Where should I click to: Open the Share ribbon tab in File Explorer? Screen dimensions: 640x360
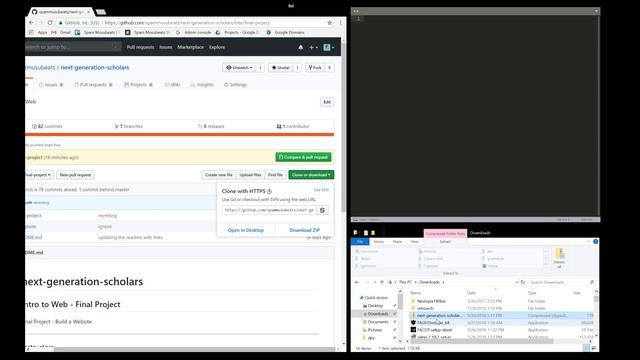(397, 242)
